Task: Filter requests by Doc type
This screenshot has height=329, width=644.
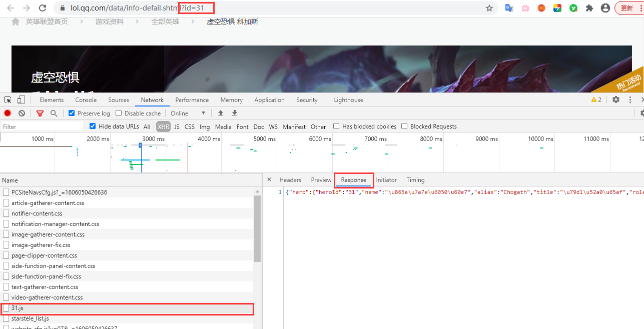Action: point(259,127)
